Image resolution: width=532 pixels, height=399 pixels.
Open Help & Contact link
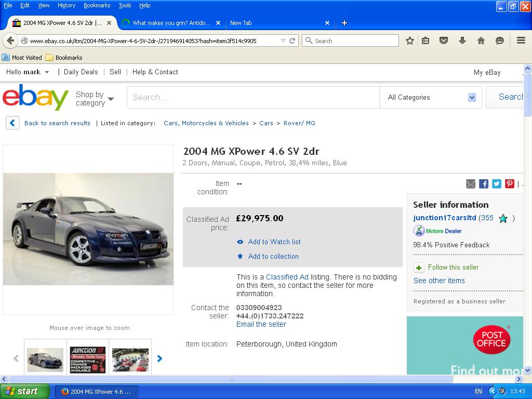click(x=155, y=72)
